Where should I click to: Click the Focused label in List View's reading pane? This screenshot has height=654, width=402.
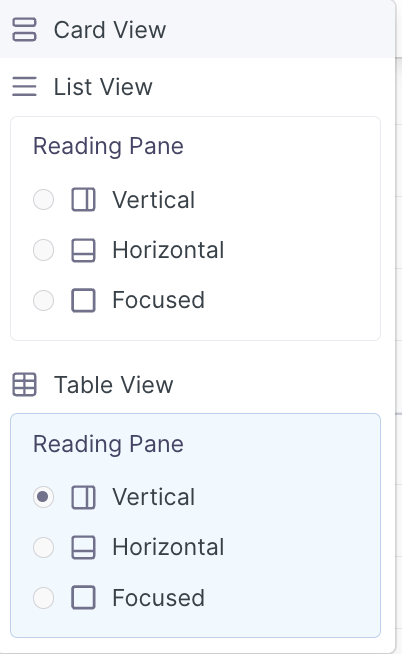point(159,300)
